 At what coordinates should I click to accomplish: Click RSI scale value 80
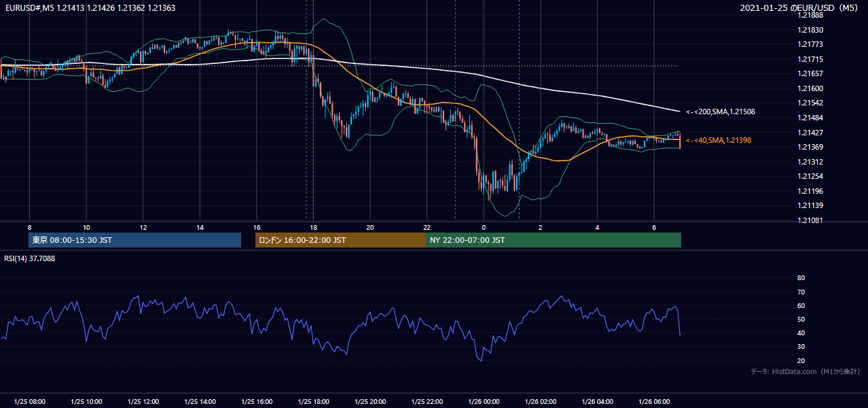click(801, 278)
